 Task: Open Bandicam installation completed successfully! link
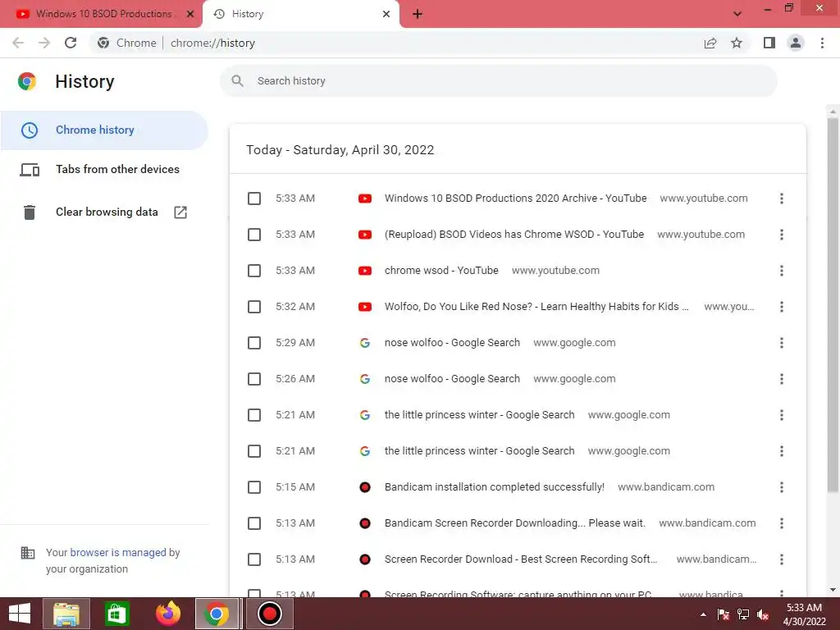click(x=495, y=487)
